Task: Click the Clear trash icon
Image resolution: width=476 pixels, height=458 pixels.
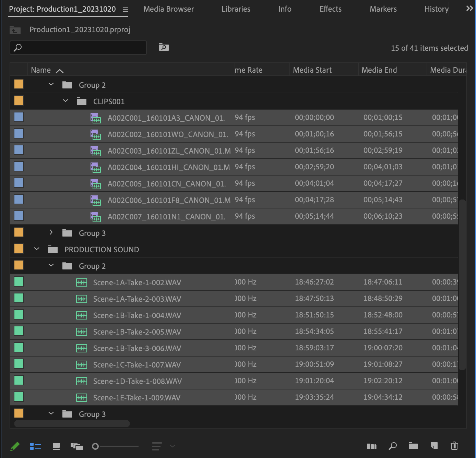Action: coord(454,446)
